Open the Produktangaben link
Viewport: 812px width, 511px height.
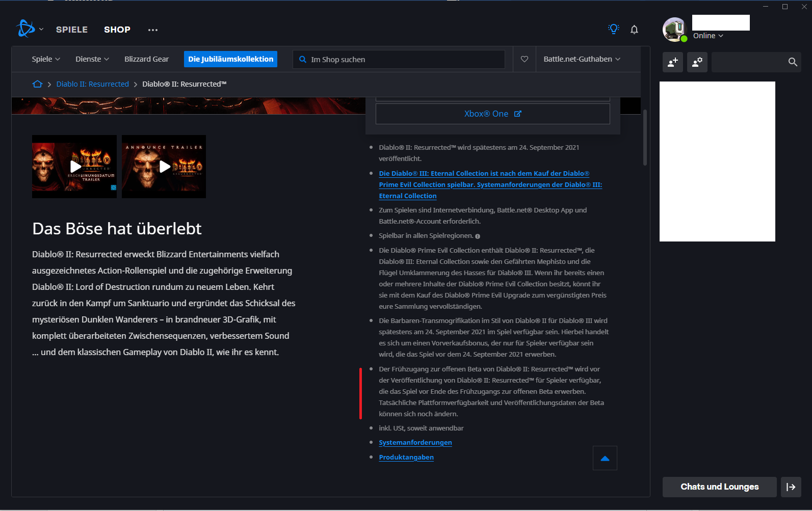[x=406, y=457]
